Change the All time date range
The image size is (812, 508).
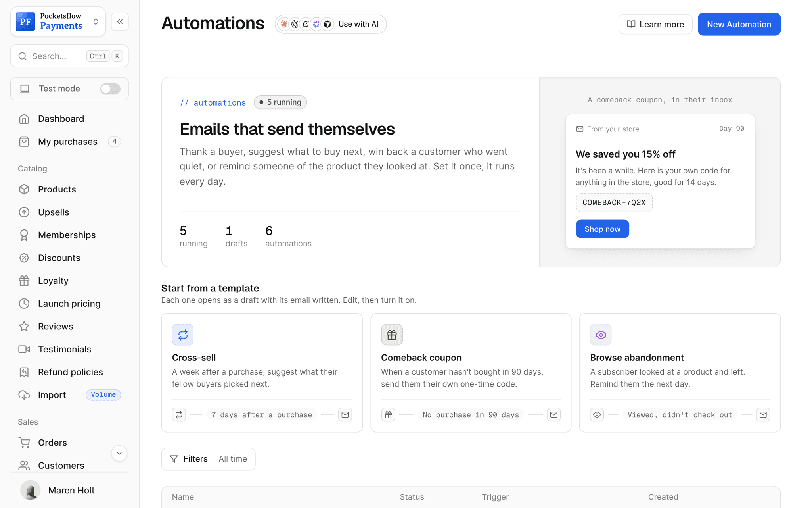(x=233, y=459)
